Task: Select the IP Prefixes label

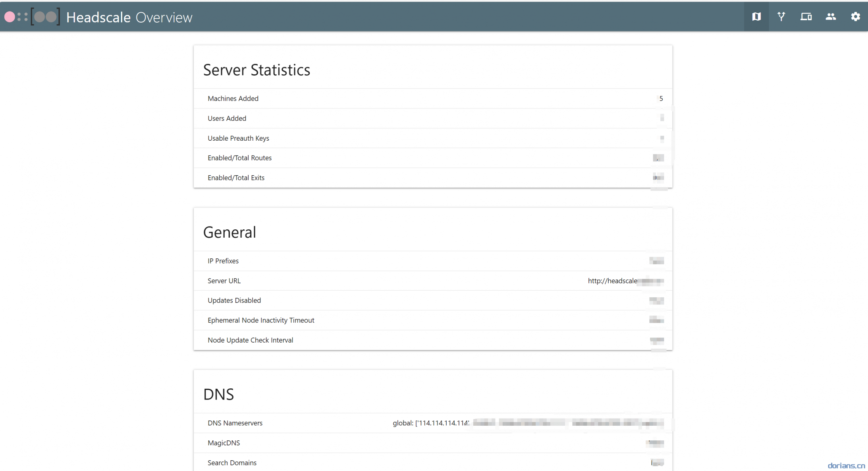Action: coord(223,261)
